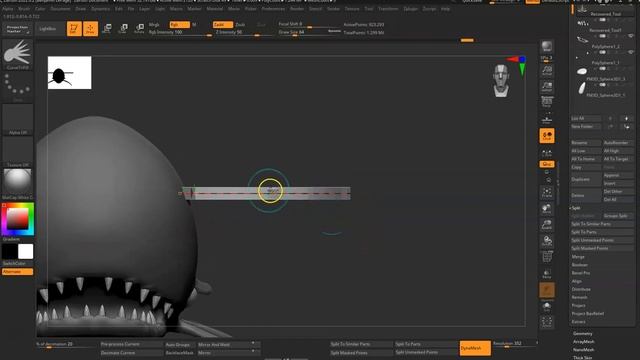Image resolution: width=640 pixels, height=360 pixels.
Task: Expand the ArrayMesh palette section
Action: click(584, 342)
